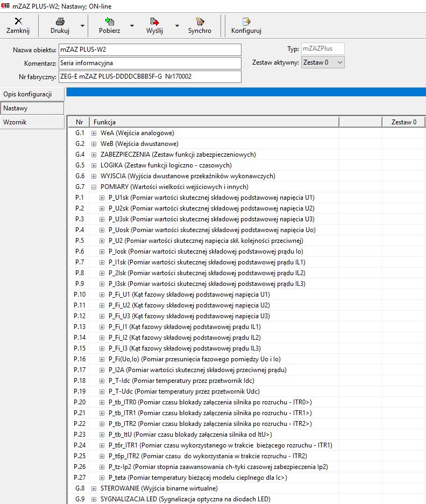Expand P.20 P_tb_ITR0 item

[x=102, y=402]
